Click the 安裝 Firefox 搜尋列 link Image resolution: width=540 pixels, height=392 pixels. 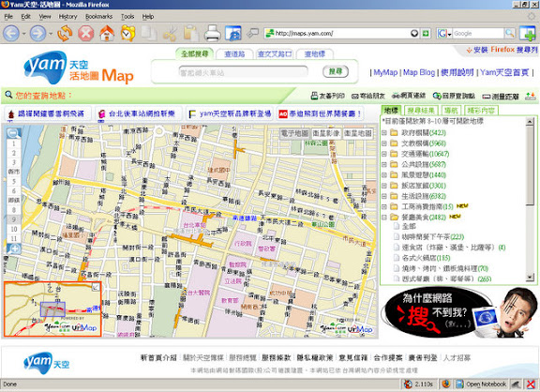click(502, 50)
